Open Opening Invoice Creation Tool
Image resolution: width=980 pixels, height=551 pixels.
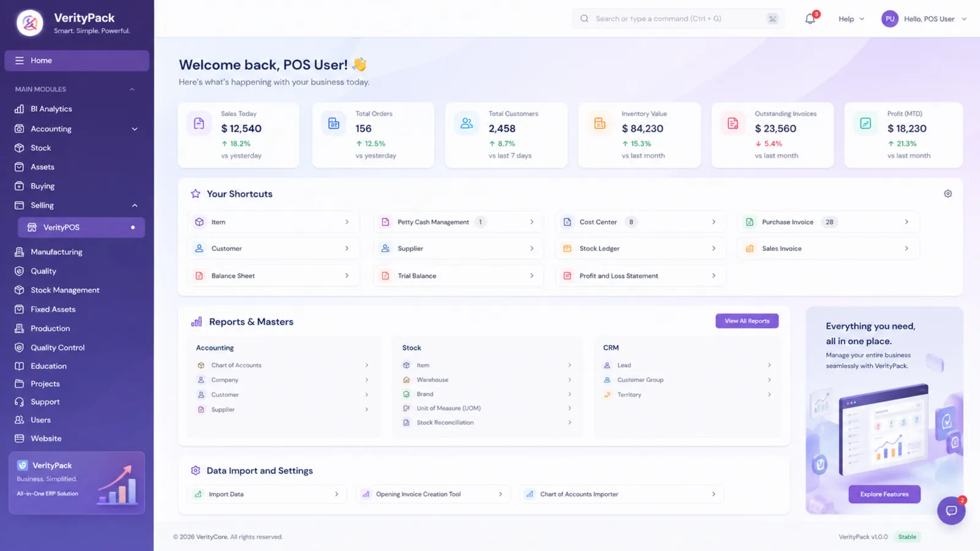(432, 494)
